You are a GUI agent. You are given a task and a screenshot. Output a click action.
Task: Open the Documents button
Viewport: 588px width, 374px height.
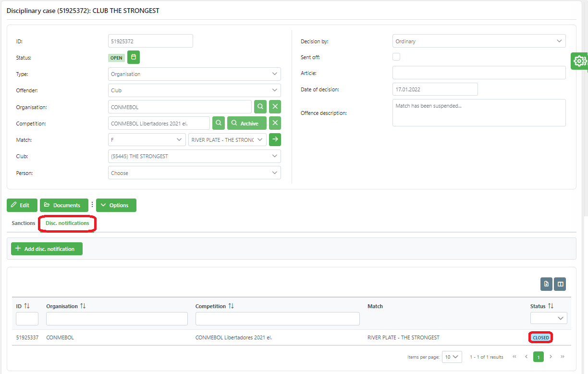pyautogui.click(x=64, y=205)
